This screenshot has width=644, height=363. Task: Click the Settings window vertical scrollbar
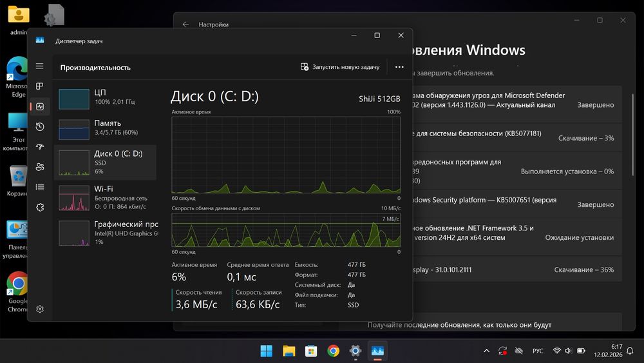633,135
